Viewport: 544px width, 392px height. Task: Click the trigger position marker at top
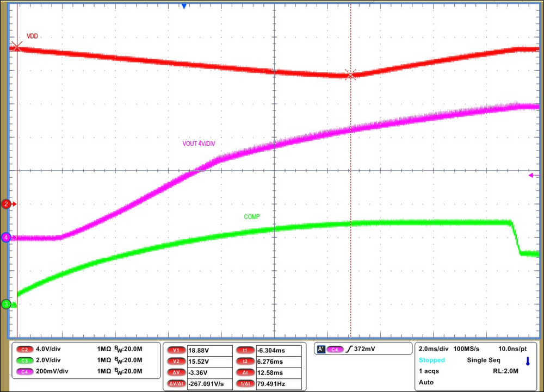click(x=183, y=6)
